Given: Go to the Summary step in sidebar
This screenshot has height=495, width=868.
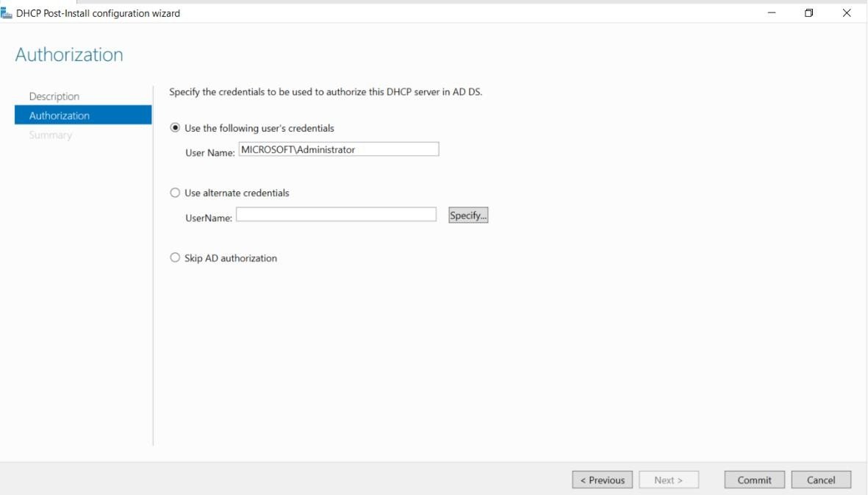Looking at the screenshot, I should 51,135.
